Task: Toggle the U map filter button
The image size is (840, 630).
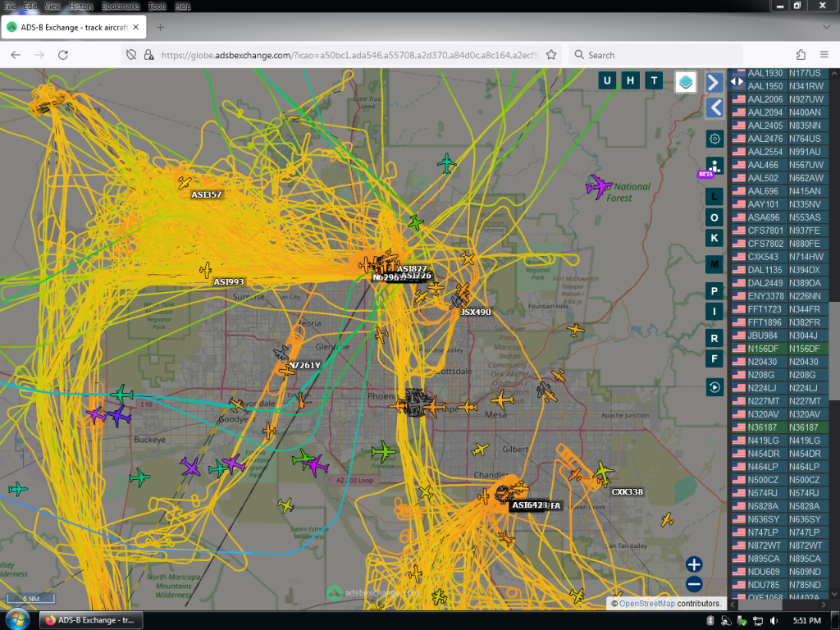Action: 607,81
